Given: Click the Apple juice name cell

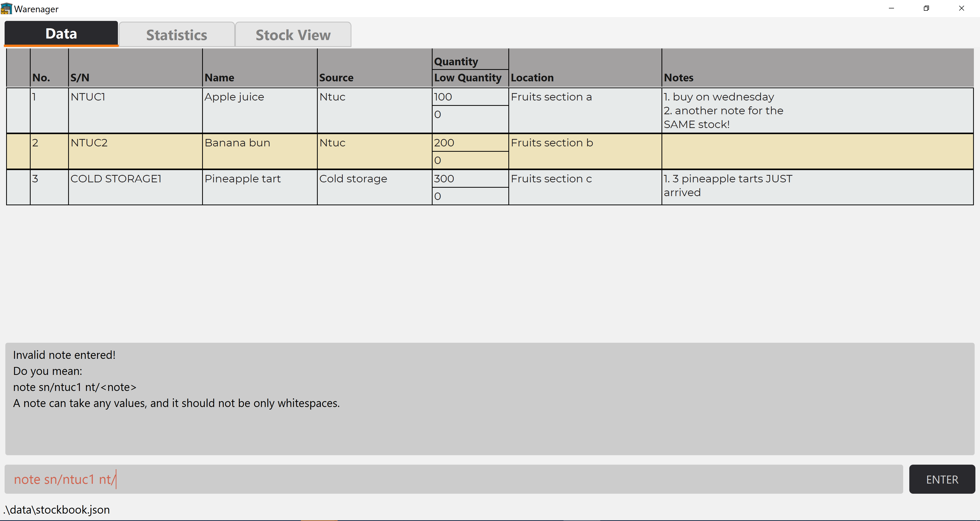Looking at the screenshot, I should pyautogui.click(x=260, y=111).
